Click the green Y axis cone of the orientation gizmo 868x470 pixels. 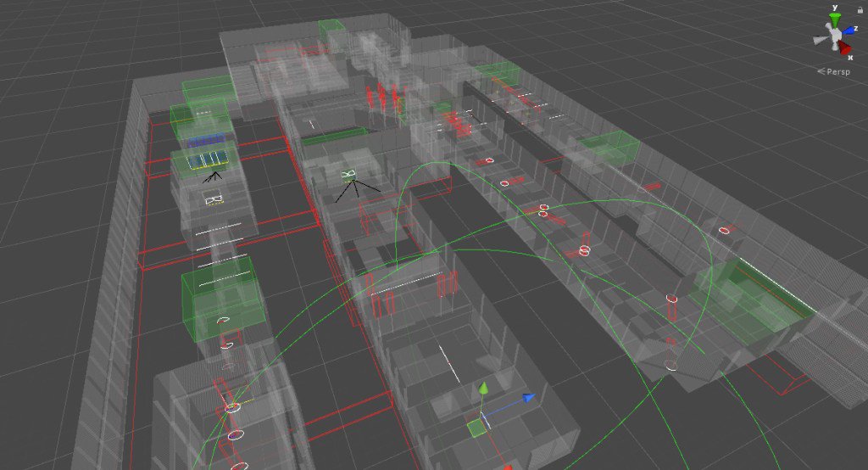tap(835, 20)
